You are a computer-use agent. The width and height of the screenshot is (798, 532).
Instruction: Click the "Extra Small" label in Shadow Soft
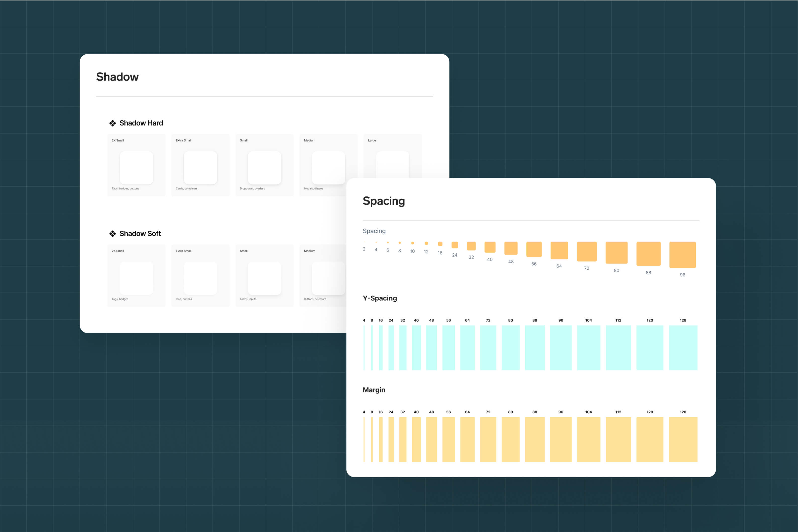tap(183, 251)
